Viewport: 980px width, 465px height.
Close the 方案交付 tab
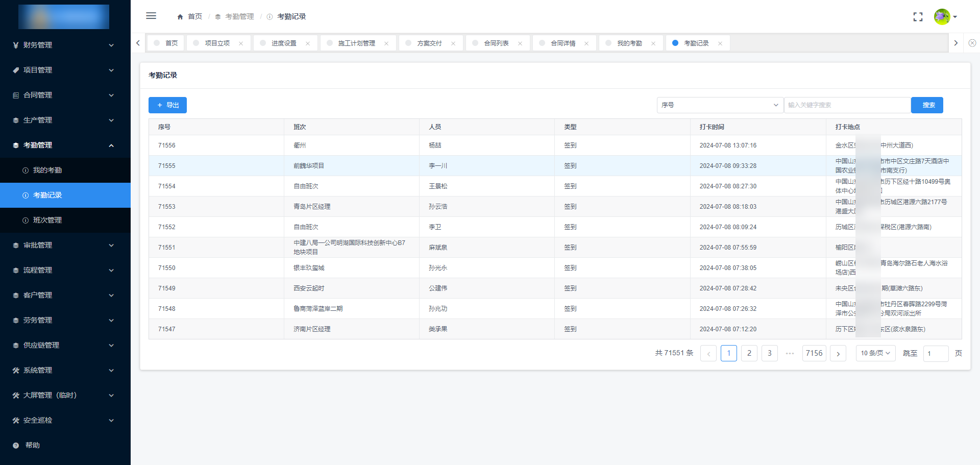point(453,43)
